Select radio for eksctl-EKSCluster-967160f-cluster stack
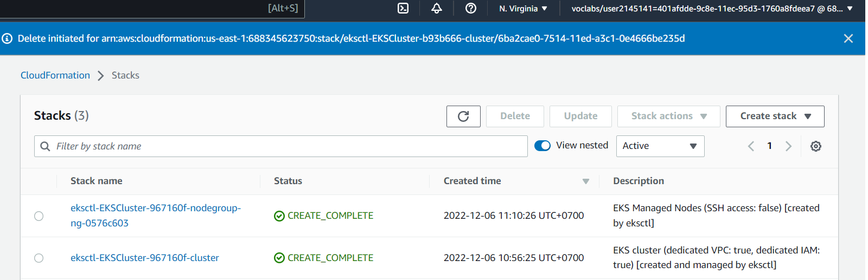 (x=39, y=258)
